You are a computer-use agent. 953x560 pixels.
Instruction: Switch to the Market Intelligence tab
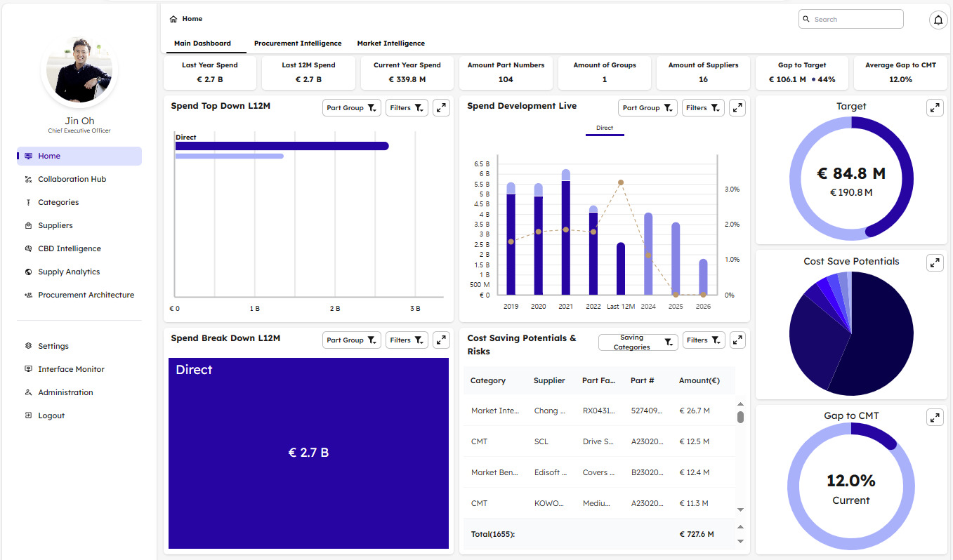point(390,44)
